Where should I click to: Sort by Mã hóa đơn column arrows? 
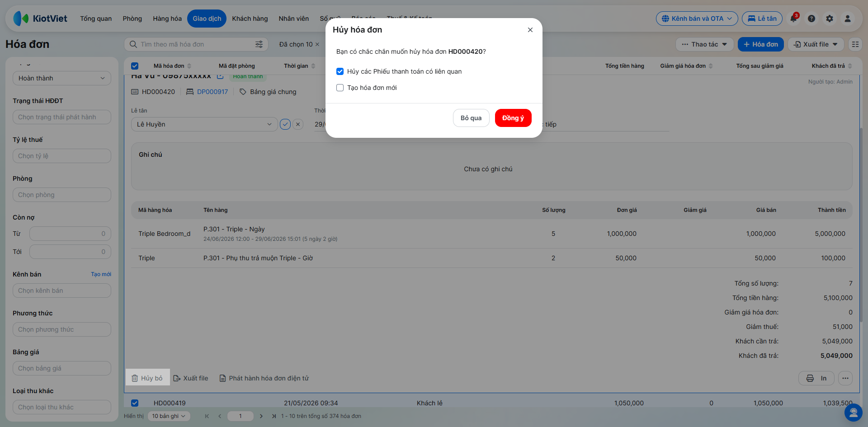pos(189,66)
